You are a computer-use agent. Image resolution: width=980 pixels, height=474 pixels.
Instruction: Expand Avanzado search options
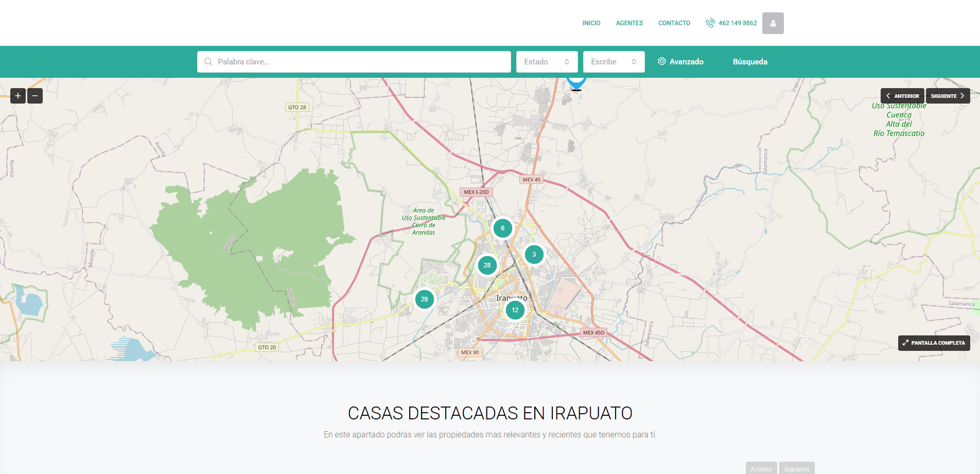point(680,62)
